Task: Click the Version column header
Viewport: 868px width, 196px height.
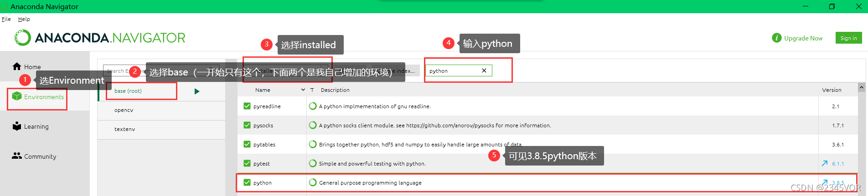Action: tap(832, 90)
